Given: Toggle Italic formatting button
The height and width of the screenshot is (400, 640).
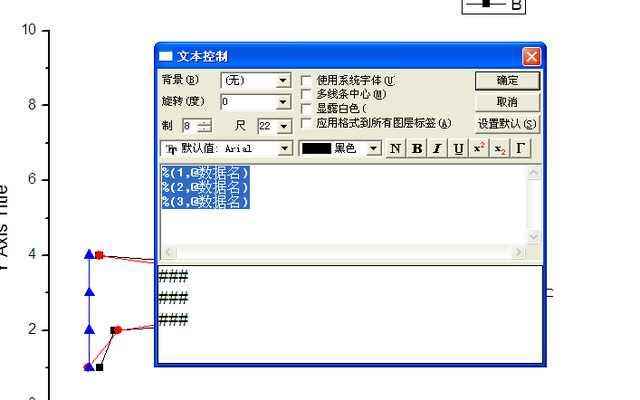Looking at the screenshot, I should [437, 149].
